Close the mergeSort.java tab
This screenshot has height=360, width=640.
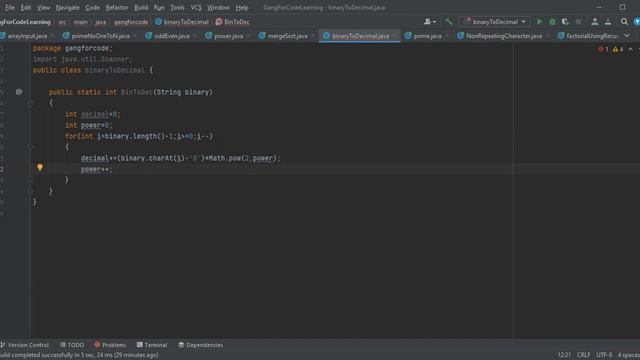click(313, 36)
